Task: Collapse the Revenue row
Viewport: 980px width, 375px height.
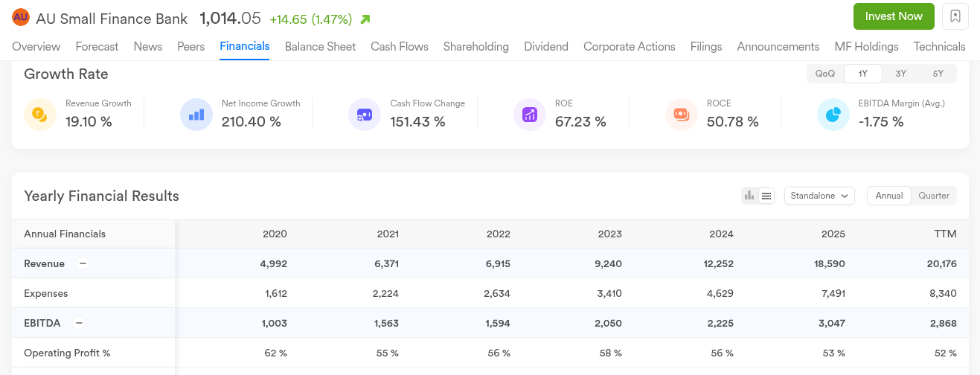Action: (83, 263)
